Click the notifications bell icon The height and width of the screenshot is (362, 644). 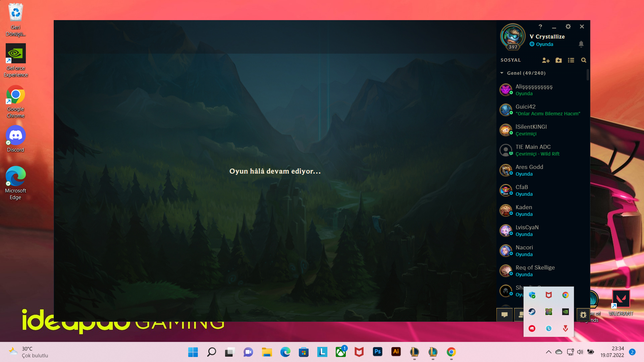581,44
